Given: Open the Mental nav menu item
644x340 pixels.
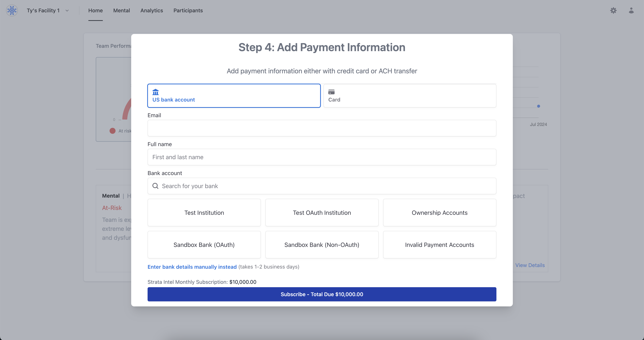Looking at the screenshot, I should [x=121, y=10].
